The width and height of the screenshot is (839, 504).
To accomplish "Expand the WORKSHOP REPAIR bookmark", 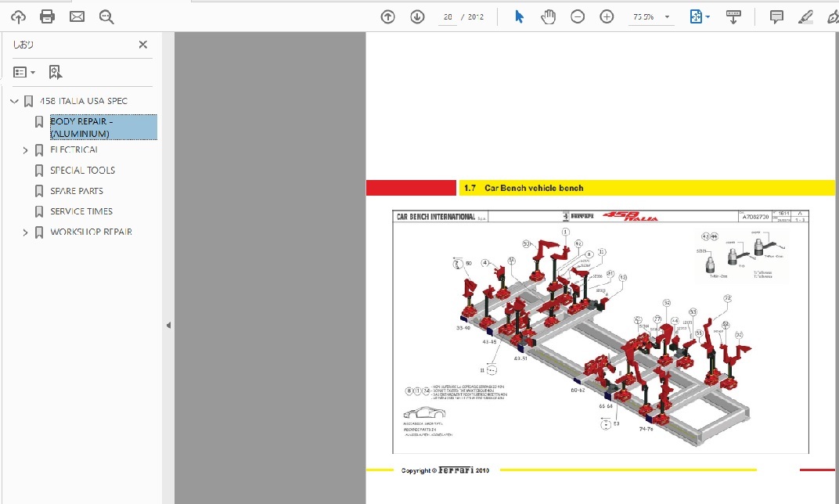I will point(25,232).
